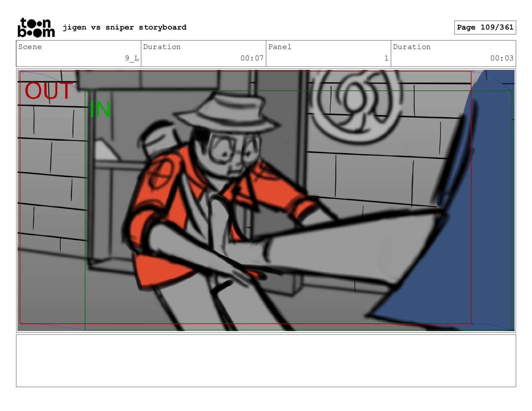Select the panel duration value "00:03"

pyautogui.click(x=502, y=58)
